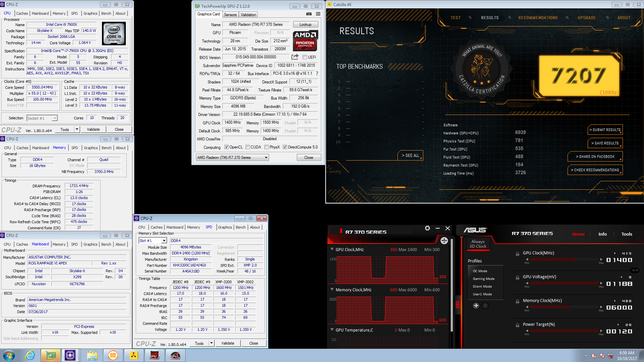Collapse the GPU Clock,MHz graph
This screenshot has height=362, width=644.
pos(332,249)
